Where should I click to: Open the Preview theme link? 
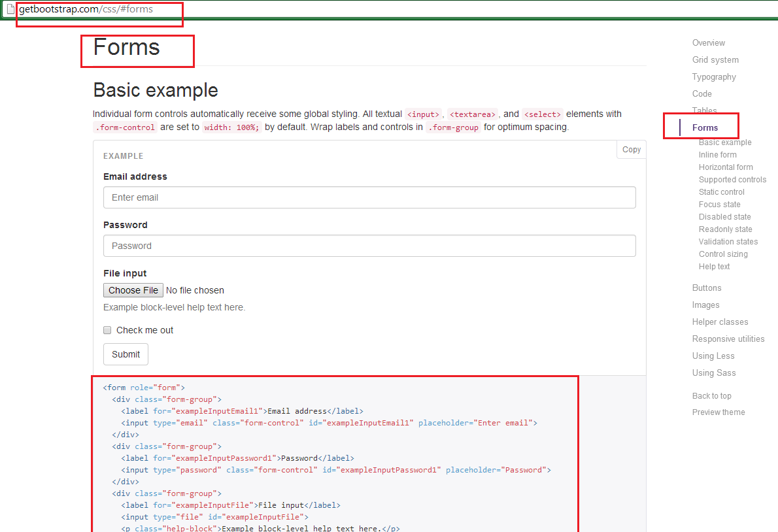coord(719,412)
